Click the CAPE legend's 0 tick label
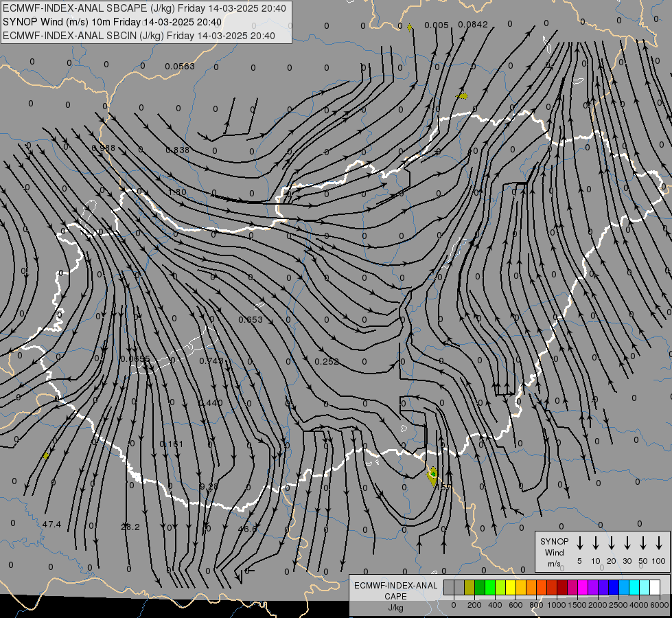This screenshot has width=672, height=618. click(454, 605)
